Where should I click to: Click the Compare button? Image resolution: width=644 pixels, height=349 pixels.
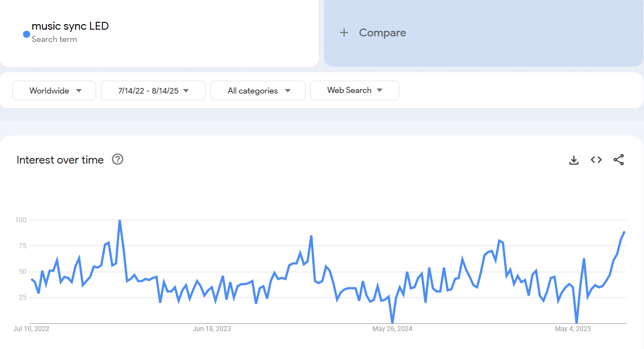click(382, 33)
